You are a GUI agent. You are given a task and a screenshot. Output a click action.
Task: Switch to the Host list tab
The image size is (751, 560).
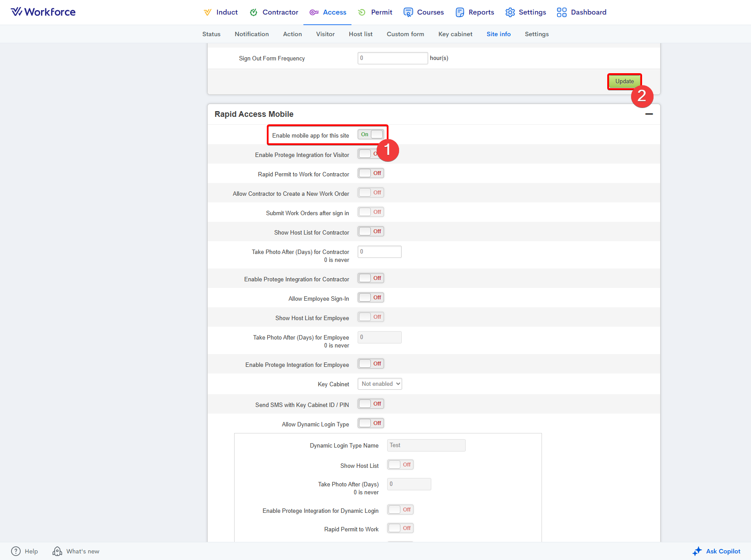(x=360, y=34)
